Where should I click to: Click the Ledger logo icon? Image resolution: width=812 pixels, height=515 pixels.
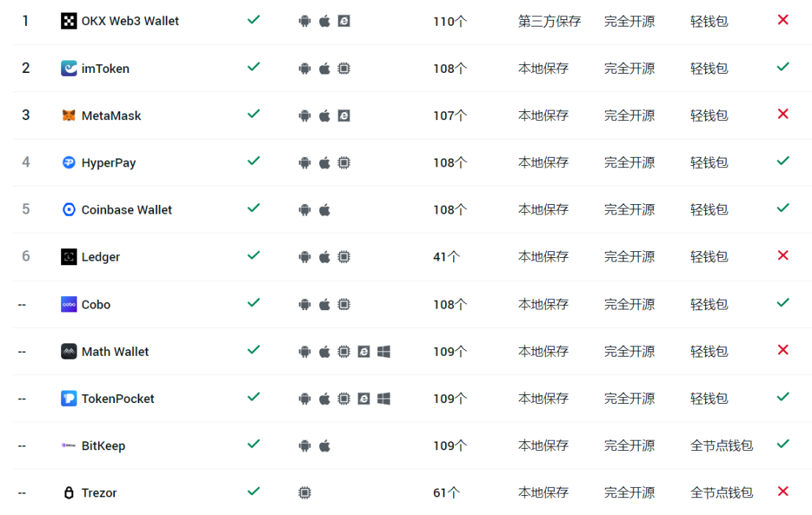pyautogui.click(x=69, y=257)
